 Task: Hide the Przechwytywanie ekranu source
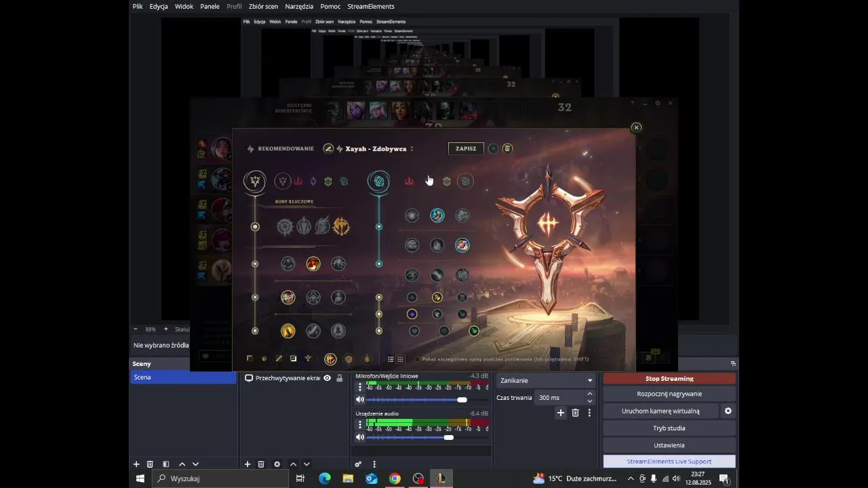coord(327,378)
